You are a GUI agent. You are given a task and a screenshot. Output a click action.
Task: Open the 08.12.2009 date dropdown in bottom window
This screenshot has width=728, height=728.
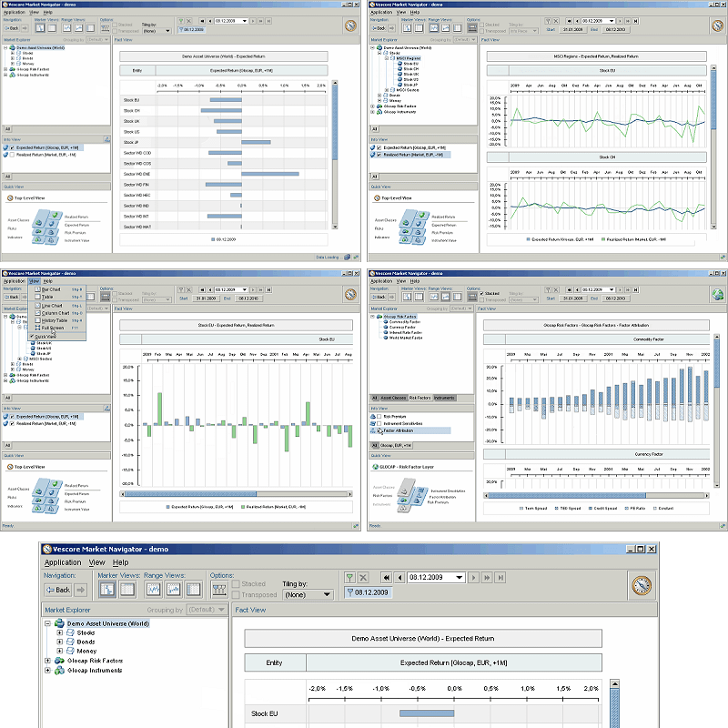coord(460,577)
